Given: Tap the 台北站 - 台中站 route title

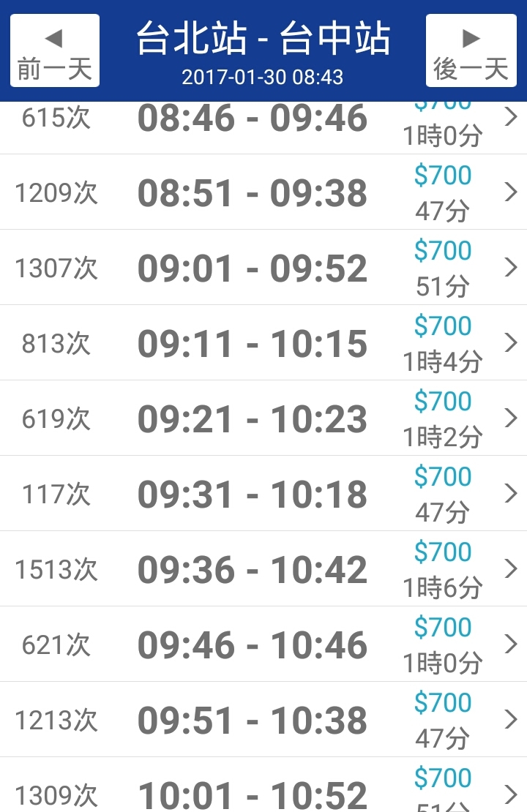Looking at the screenshot, I should [263, 39].
